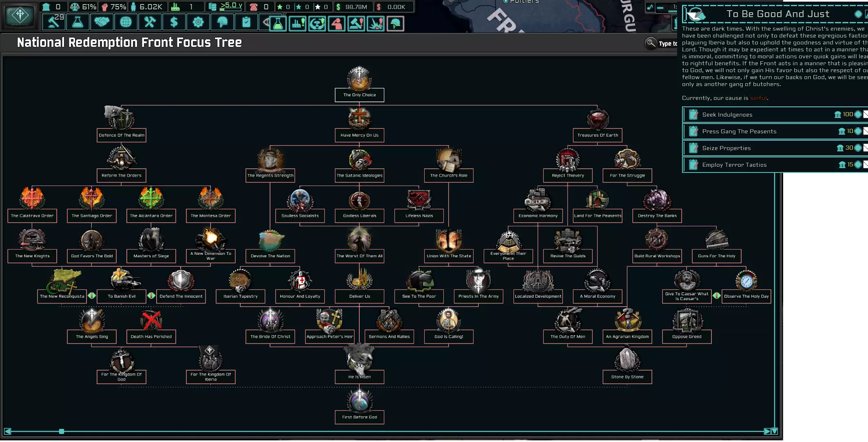Click the magnifying glass search icon
Screen dimensions: 868x442
click(x=651, y=43)
